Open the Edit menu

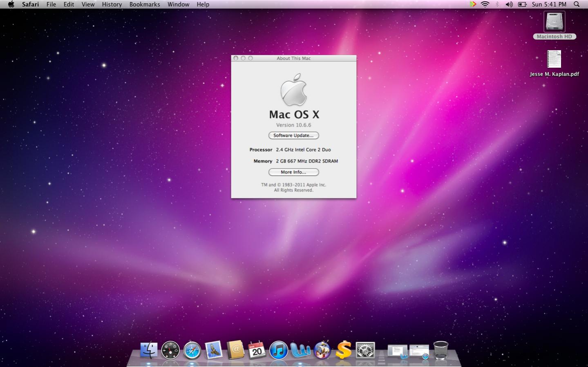[x=69, y=4]
